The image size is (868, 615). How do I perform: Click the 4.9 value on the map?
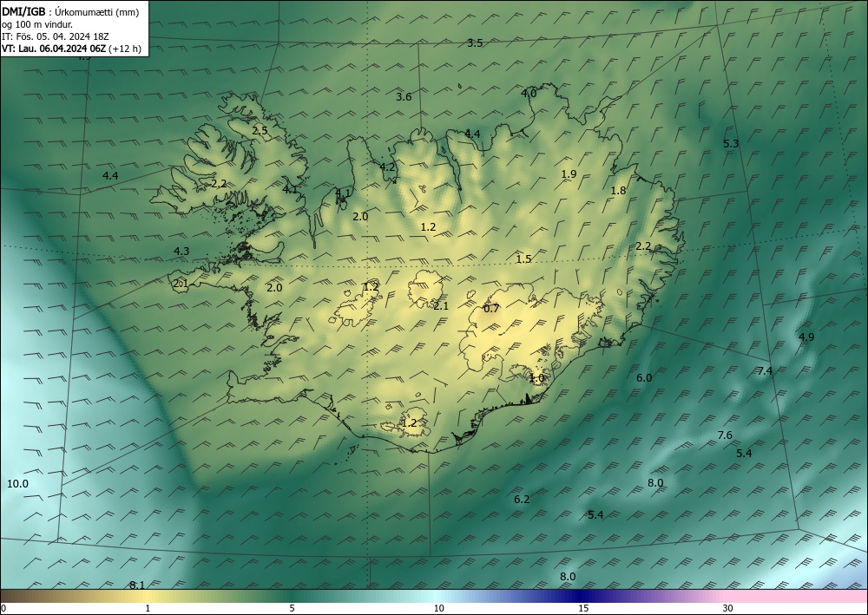(x=806, y=337)
